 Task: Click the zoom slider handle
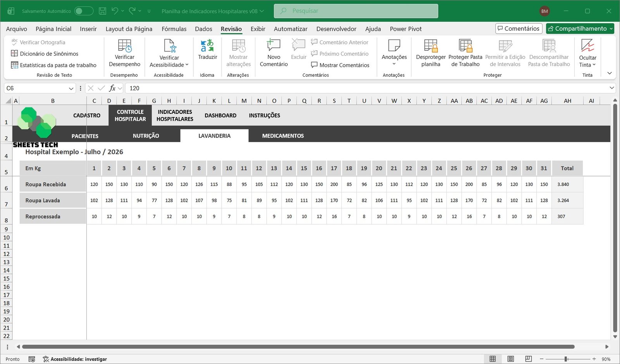(566, 359)
